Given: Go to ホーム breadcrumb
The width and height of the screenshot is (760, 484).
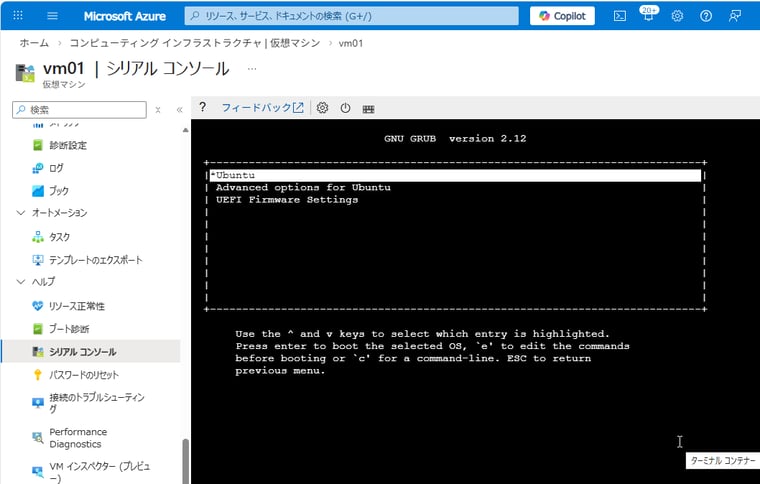Looking at the screenshot, I should click(34, 43).
